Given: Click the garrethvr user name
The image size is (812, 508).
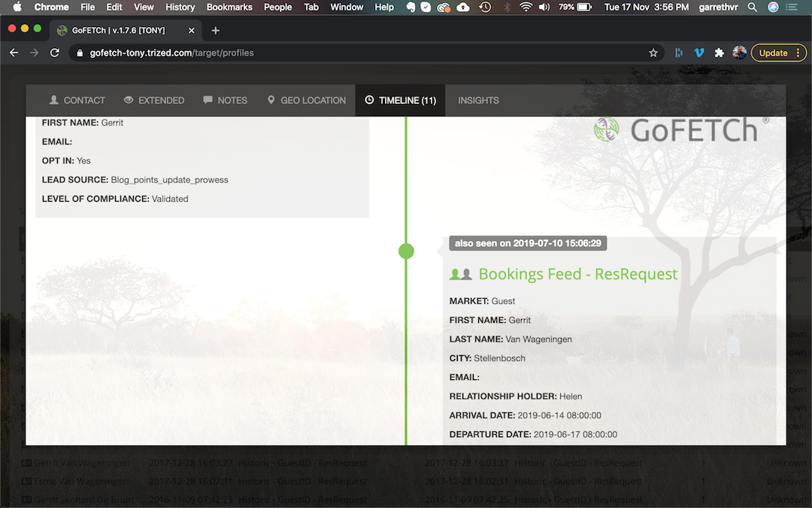Looking at the screenshot, I should coord(718,7).
